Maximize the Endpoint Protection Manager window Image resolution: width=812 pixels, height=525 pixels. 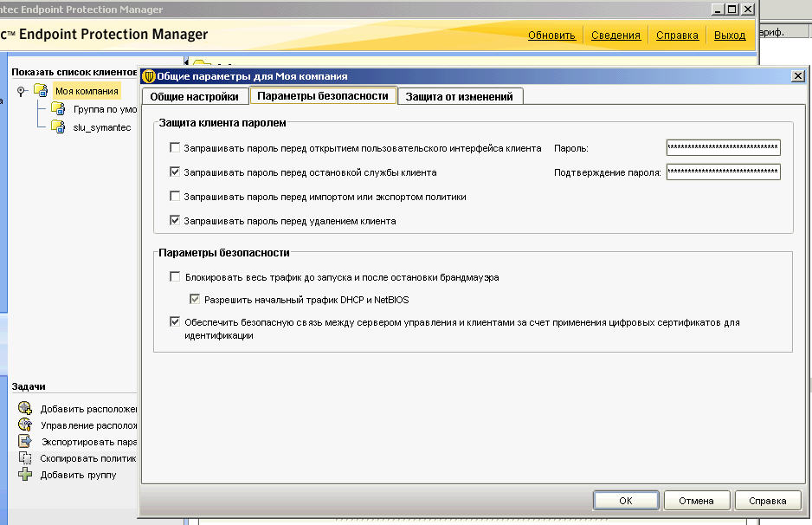[732, 9]
